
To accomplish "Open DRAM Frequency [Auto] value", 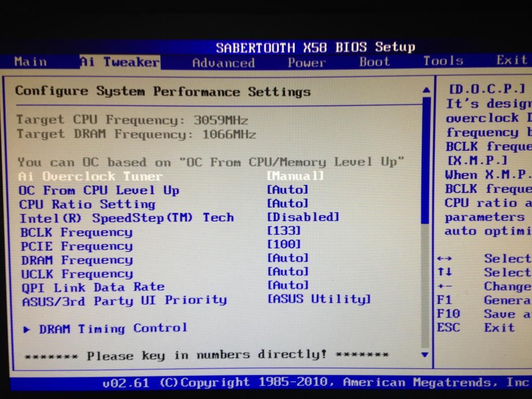I will 288,258.
